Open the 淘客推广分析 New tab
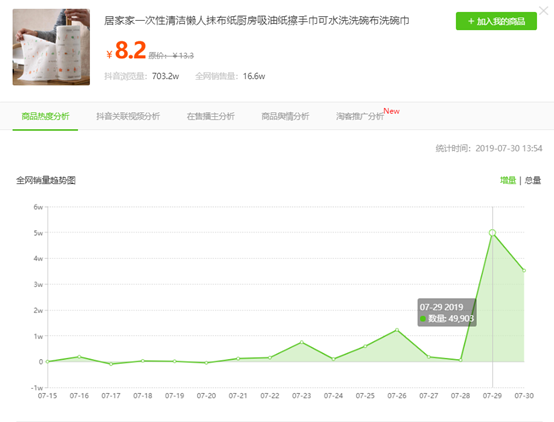554x422 pixels. click(367, 115)
